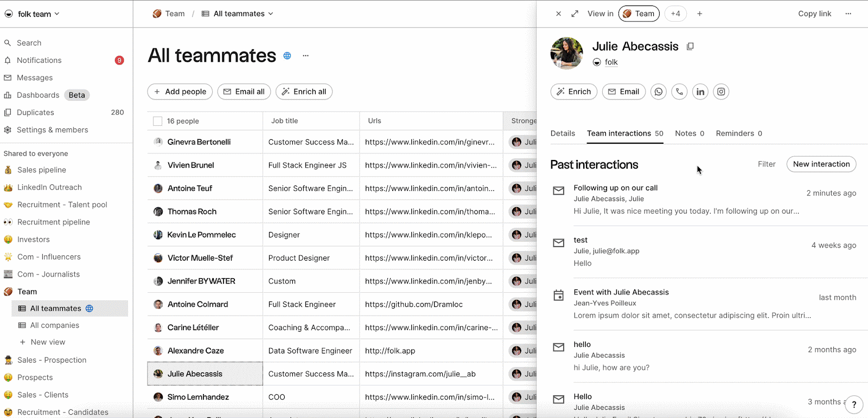This screenshot has width=868, height=418.
Task: Open Com - Journalists group
Action: coord(48,274)
